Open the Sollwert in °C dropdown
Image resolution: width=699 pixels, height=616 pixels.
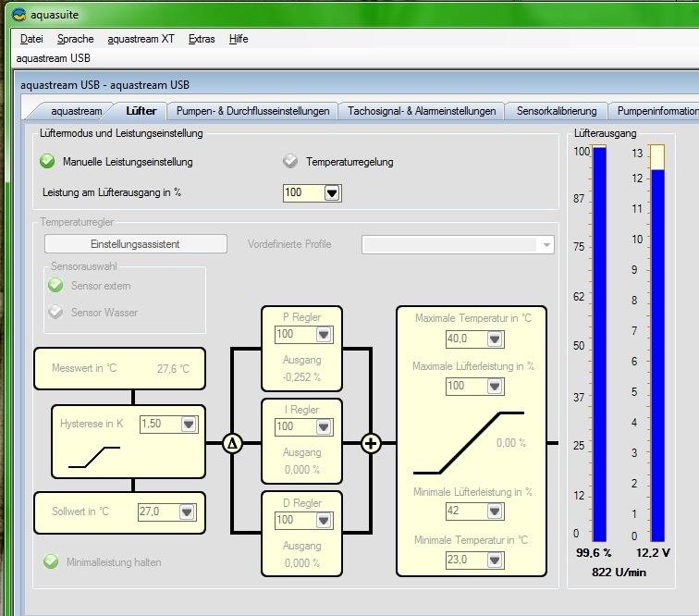[187, 511]
